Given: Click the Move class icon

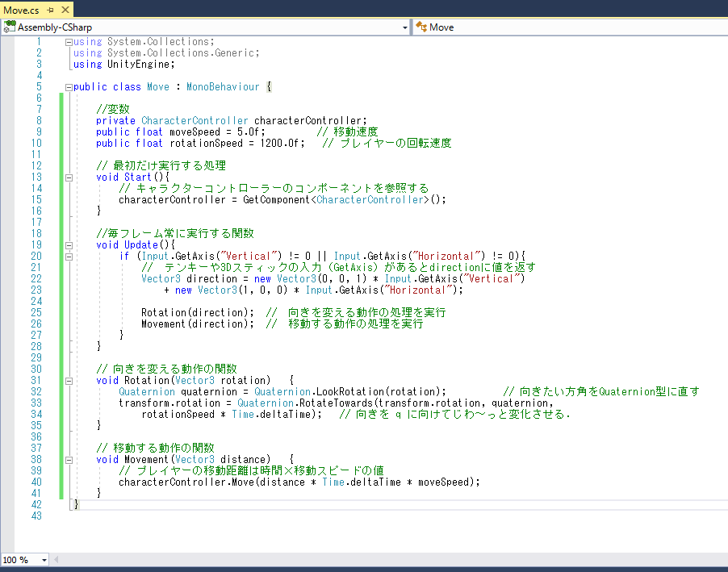Looking at the screenshot, I should pyautogui.click(x=421, y=27).
